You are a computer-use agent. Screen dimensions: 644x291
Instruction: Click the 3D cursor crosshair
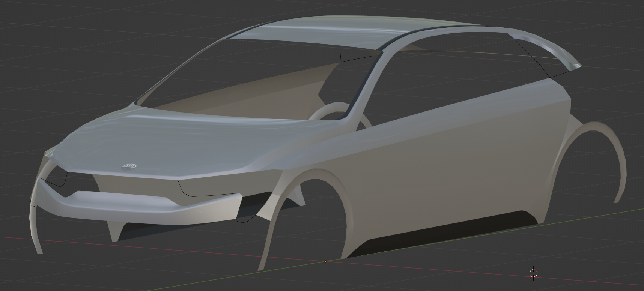pyautogui.click(x=533, y=273)
